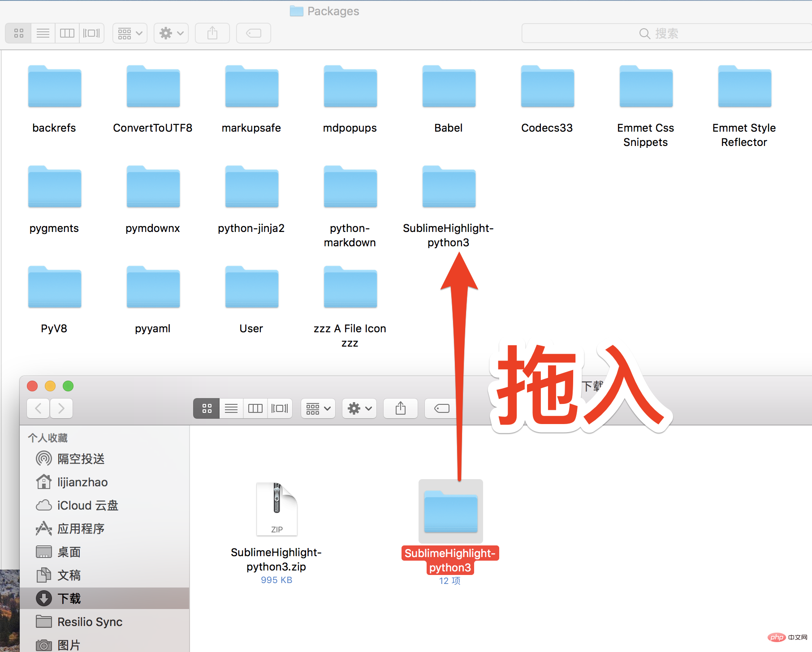Switch Packages window to cover flow view
This screenshot has height=652, width=812.
[92, 33]
